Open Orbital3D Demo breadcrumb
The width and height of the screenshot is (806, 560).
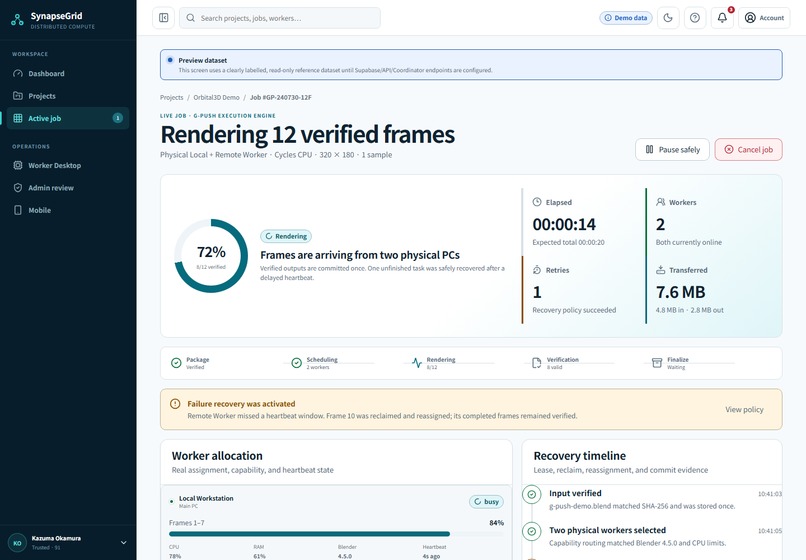(x=216, y=97)
